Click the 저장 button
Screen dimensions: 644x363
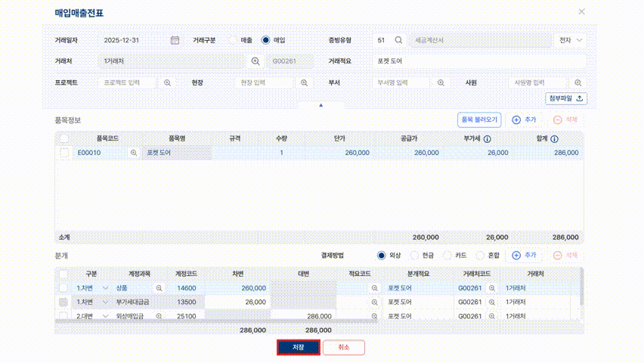[x=298, y=347]
